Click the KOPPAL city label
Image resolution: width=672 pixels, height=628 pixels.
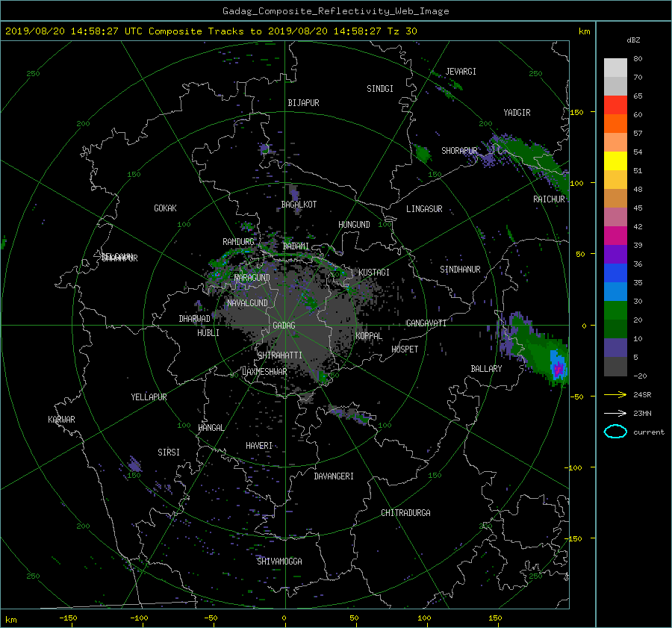pyautogui.click(x=369, y=336)
